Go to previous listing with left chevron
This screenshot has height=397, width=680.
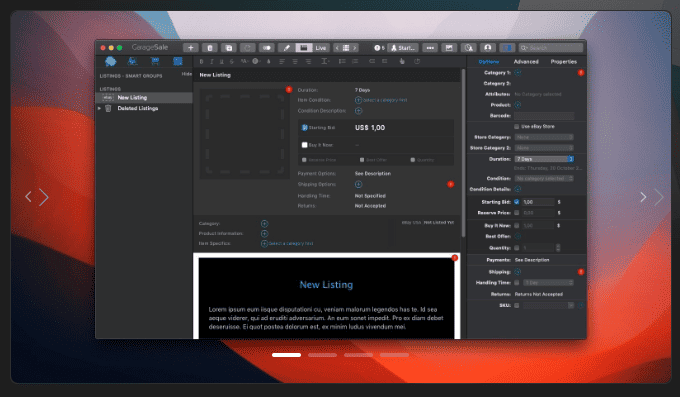coord(337,48)
